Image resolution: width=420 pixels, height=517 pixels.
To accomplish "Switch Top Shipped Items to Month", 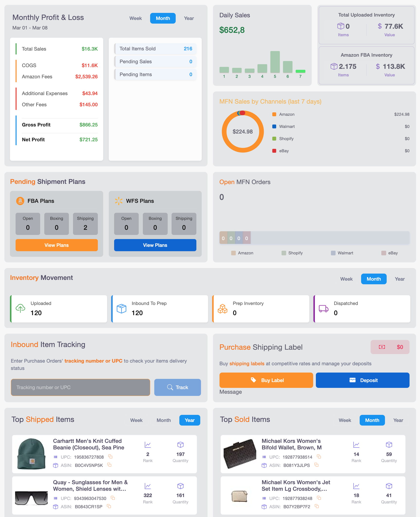I will 164,420.
